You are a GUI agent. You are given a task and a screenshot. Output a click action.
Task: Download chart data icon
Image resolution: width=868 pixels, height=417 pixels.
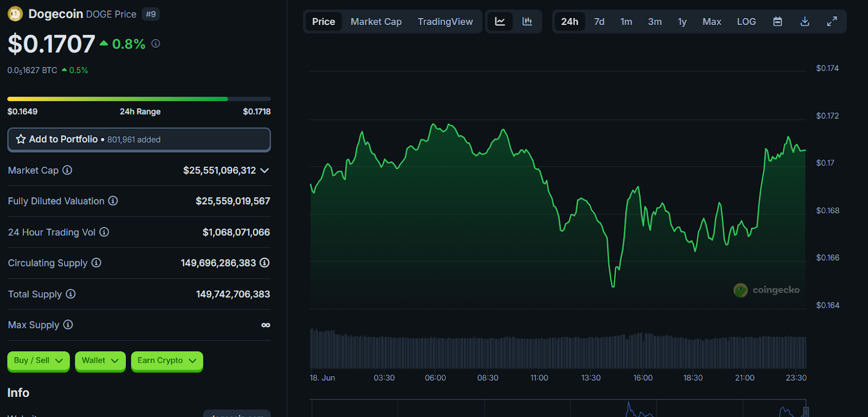(805, 22)
